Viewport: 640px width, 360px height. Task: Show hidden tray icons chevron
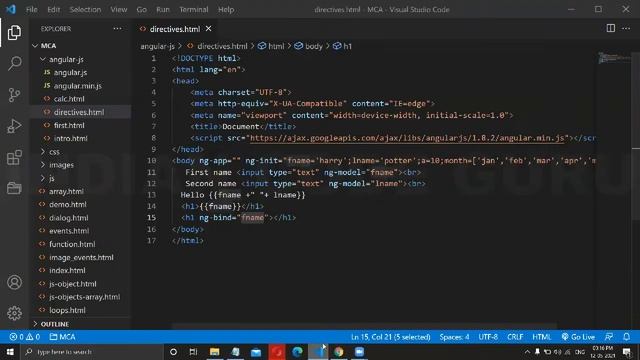[527, 351]
